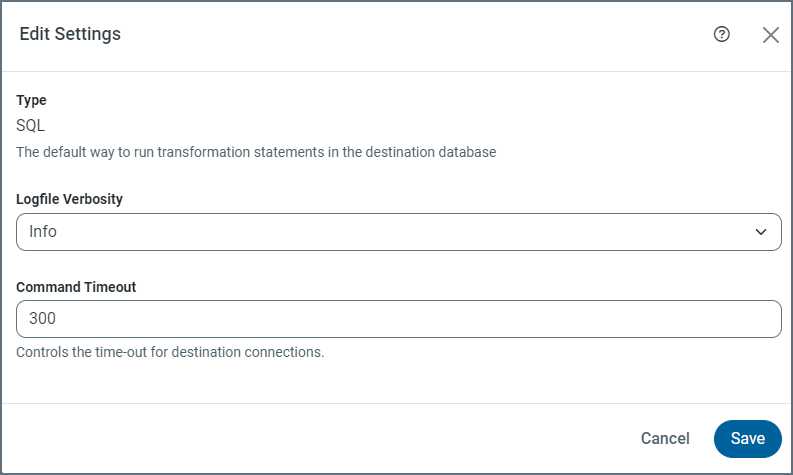Close the Edit Settings dialog
The image size is (793, 475).
pyautogui.click(x=770, y=35)
